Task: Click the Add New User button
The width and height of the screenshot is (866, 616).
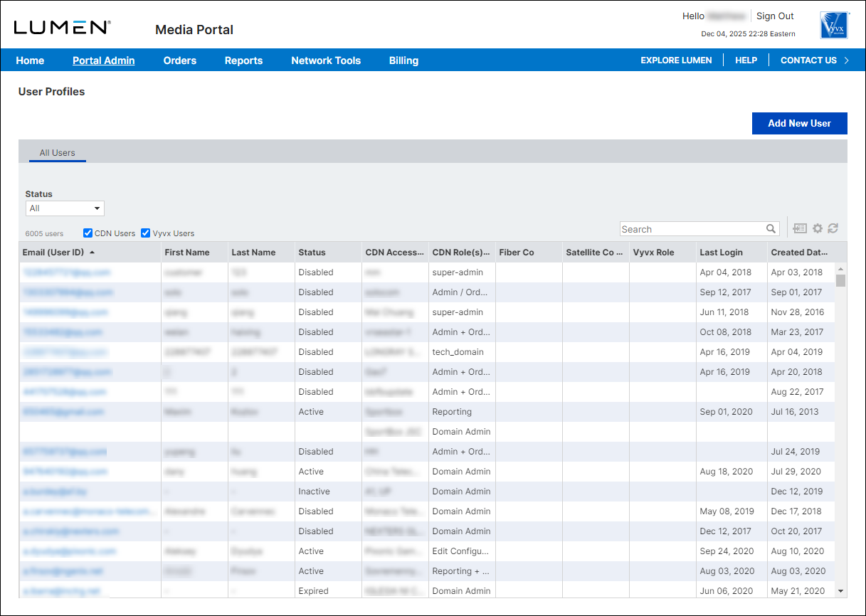Action: click(799, 123)
